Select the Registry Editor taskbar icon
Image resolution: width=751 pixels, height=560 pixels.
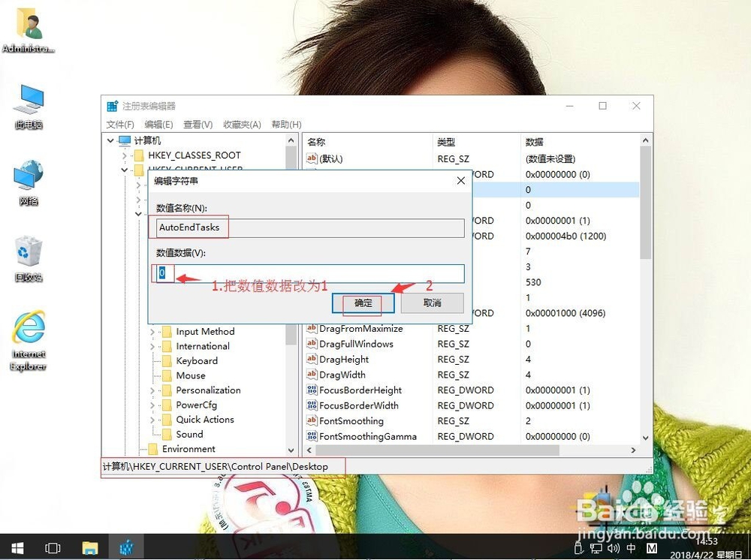click(126, 547)
